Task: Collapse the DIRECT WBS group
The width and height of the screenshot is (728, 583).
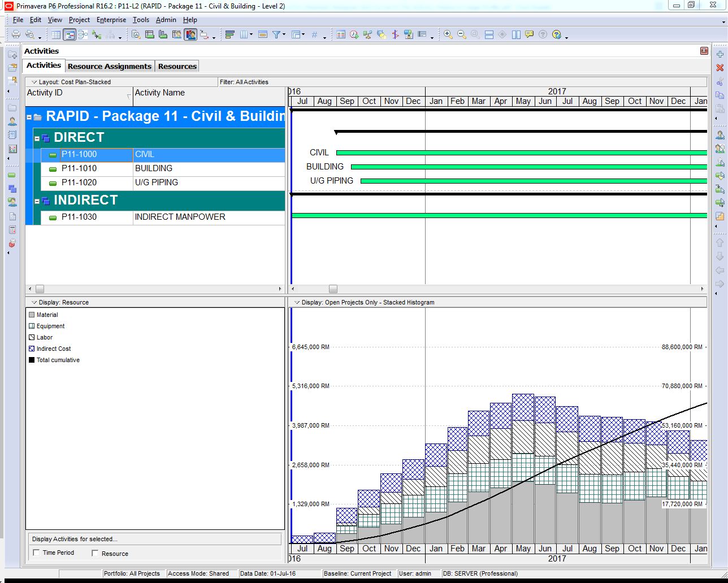Action: click(37, 138)
